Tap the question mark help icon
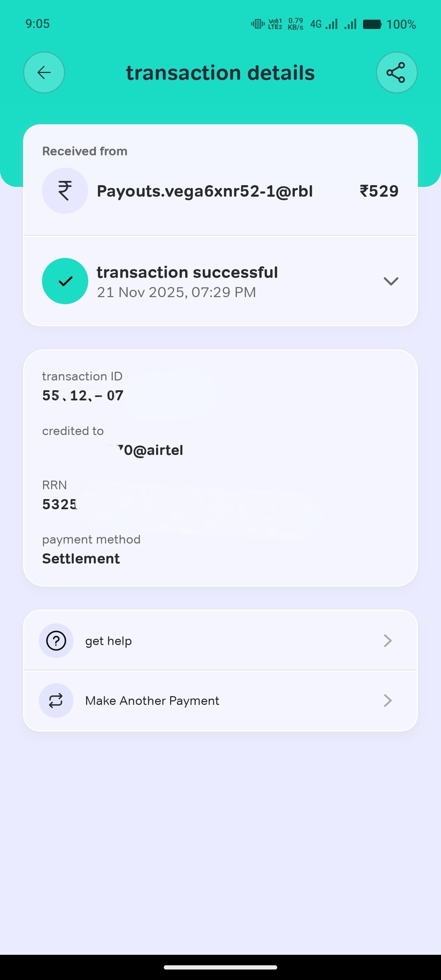 point(56,640)
